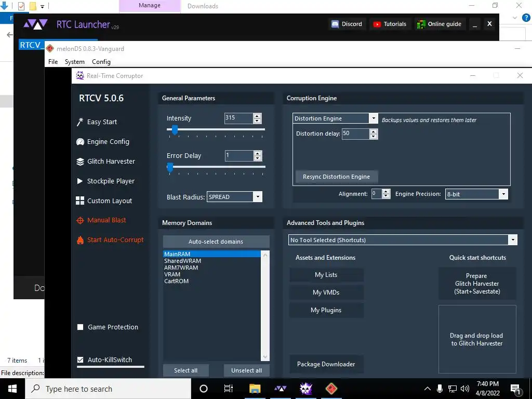Increase Distortion delay with the up arrow
Image resolution: width=532 pixels, height=399 pixels.
click(x=374, y=131)
